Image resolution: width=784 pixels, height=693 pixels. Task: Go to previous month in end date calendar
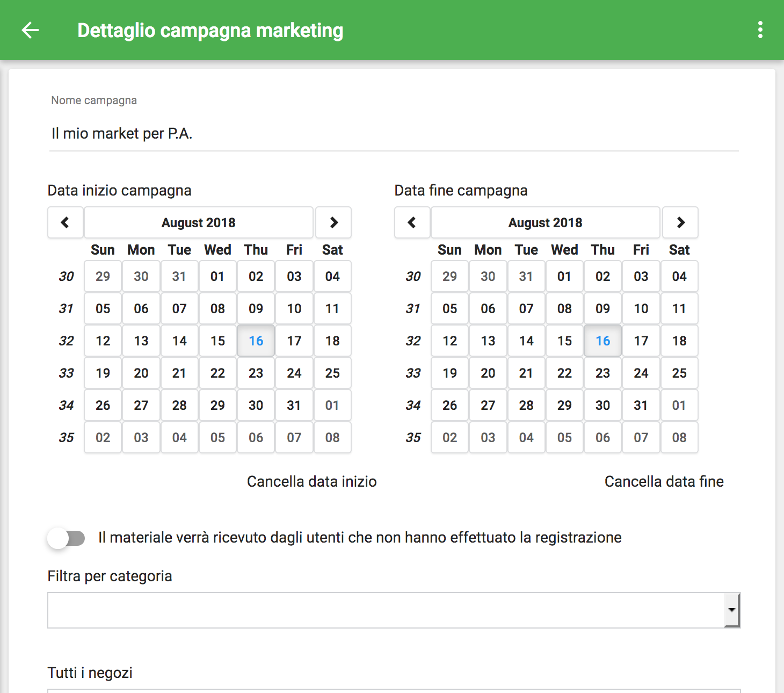click(x=412, y=222)
